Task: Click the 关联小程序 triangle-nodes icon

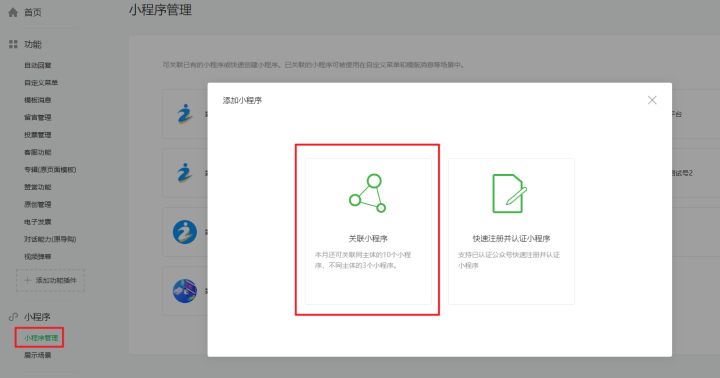Action: (x=367, y=193)
